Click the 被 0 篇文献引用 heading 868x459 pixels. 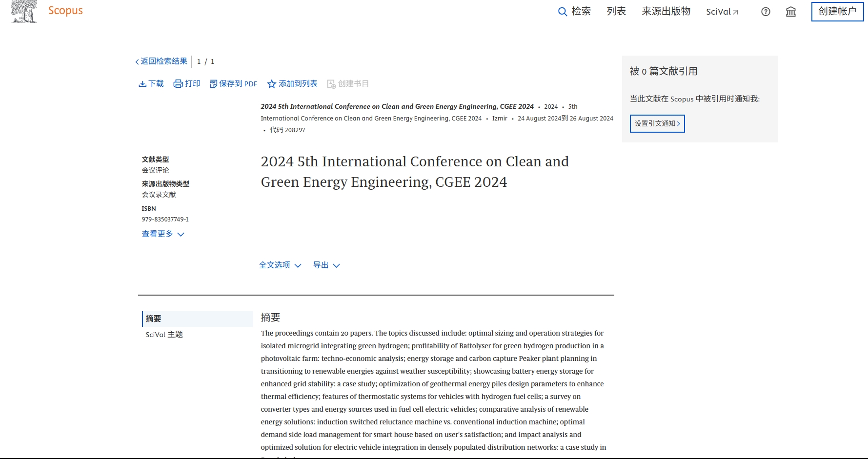pos(664,71)
